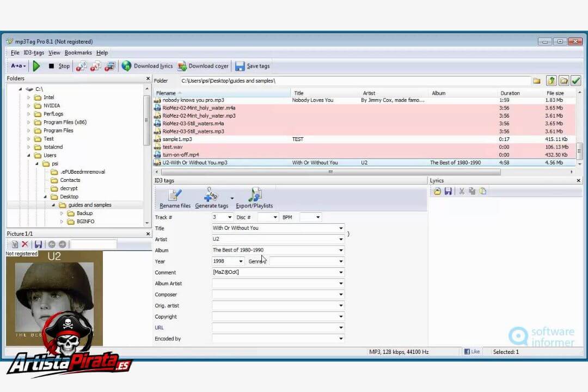Image resolution: width=588 pixels, height=392 pixels.
Task: Click the save picture floppy icon
Action: (x=38, y=244)
